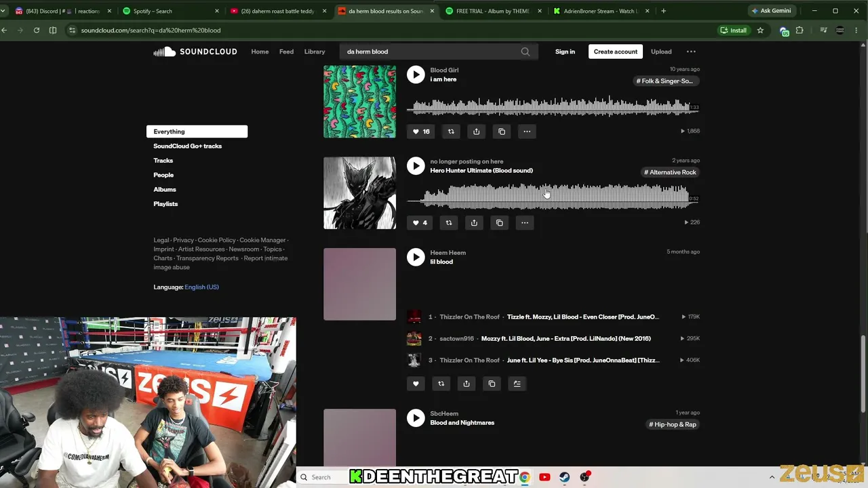Open the Blood Girl artist profile
868x488 pixels.
[x=444, y=70]
